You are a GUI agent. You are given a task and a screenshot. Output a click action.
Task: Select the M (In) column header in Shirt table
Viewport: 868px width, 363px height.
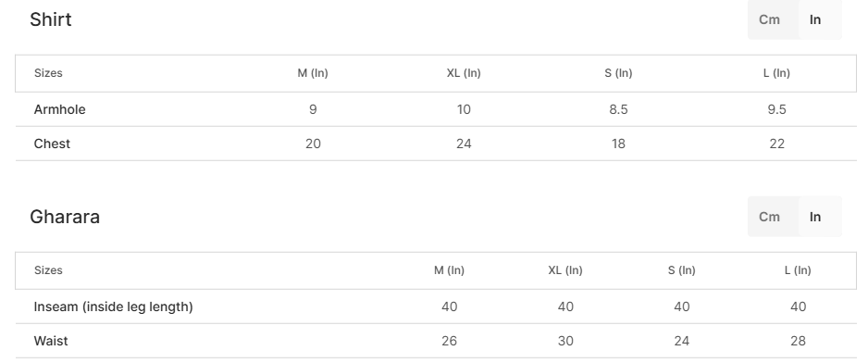(x=313, y=73)
